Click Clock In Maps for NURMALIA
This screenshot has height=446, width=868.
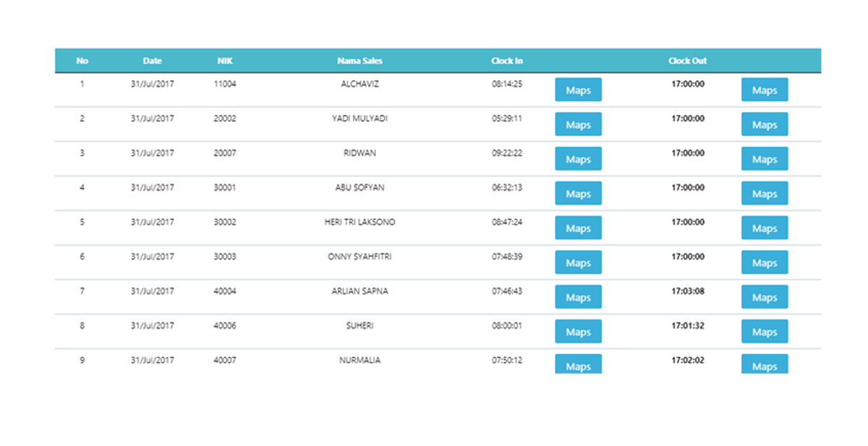click(578, 364)
